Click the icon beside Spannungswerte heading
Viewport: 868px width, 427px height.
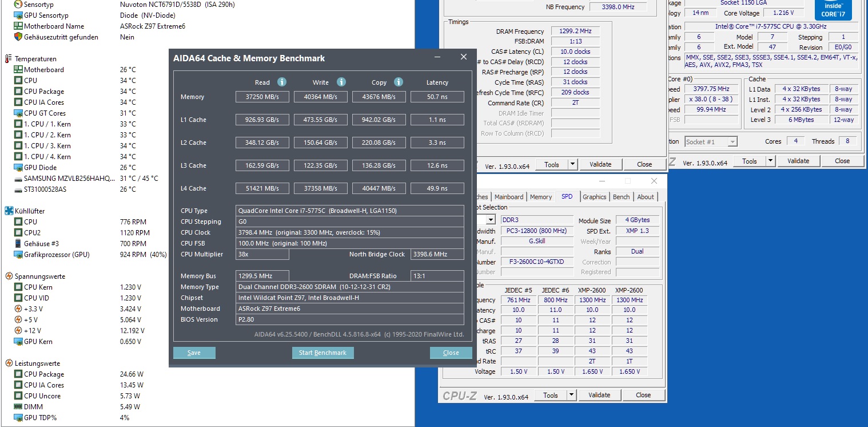(x=9, y=276)
